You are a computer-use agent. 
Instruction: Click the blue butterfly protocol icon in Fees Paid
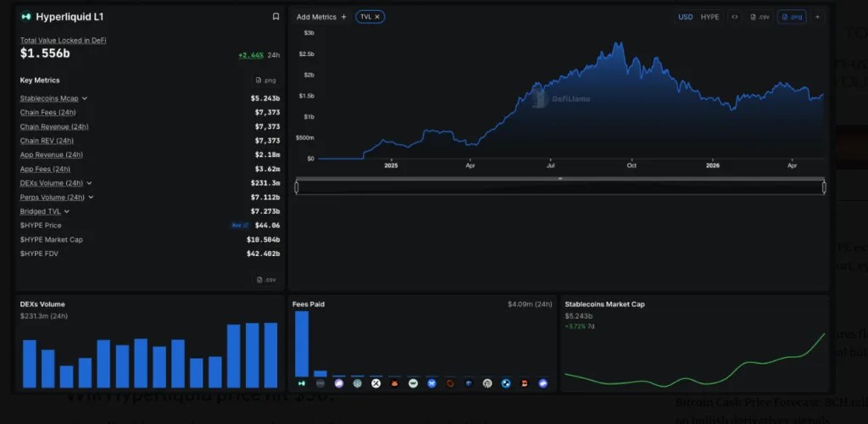point(431,383)
